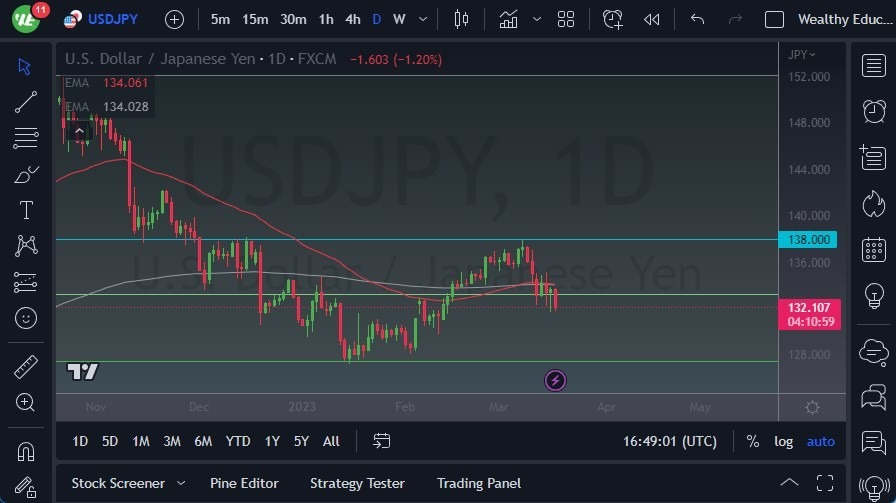Start bar replay mode
The image size is (896, 503).
[651, 19]
